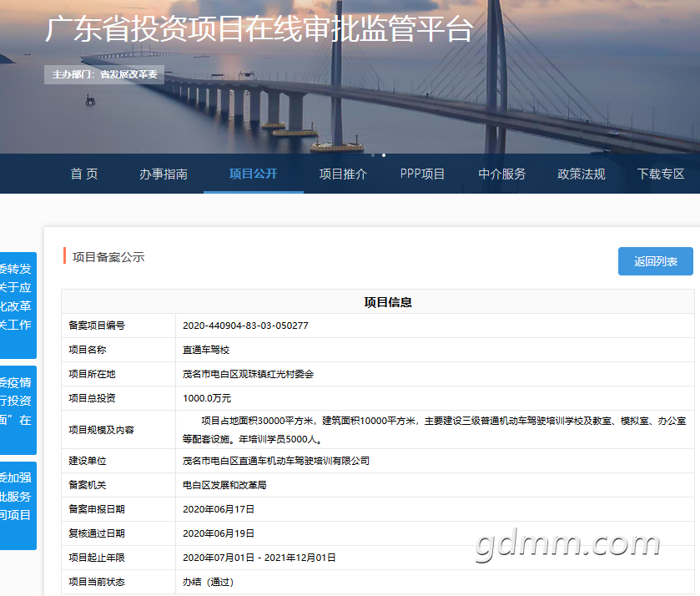Select the authority 电白区发展和改革局
The width and height of the screenshot is (700, 596).
[x=224, y=485]
